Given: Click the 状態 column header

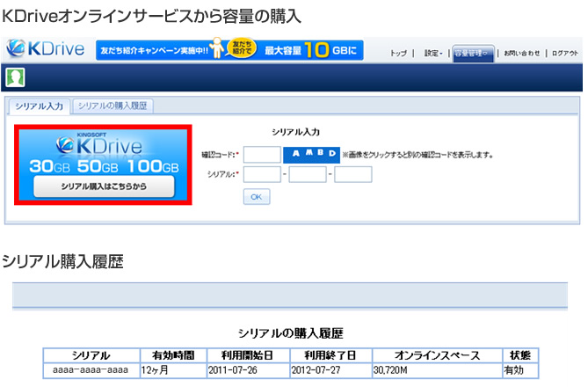Looking at the screenshot, I should pyautogui.click(x=520, y=355).
